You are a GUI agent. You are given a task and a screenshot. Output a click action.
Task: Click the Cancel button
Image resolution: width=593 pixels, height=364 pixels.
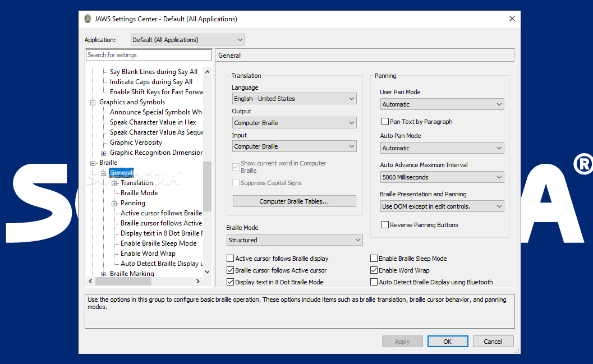coord(493,342)
